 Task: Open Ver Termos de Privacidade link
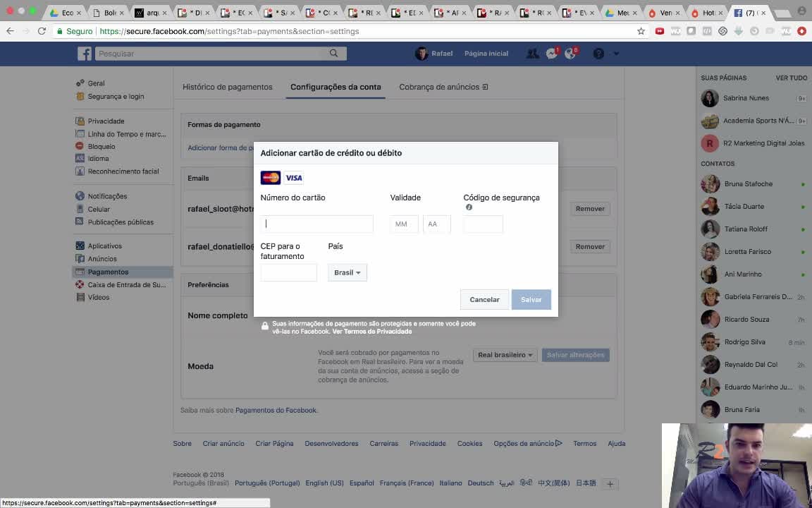372,331
